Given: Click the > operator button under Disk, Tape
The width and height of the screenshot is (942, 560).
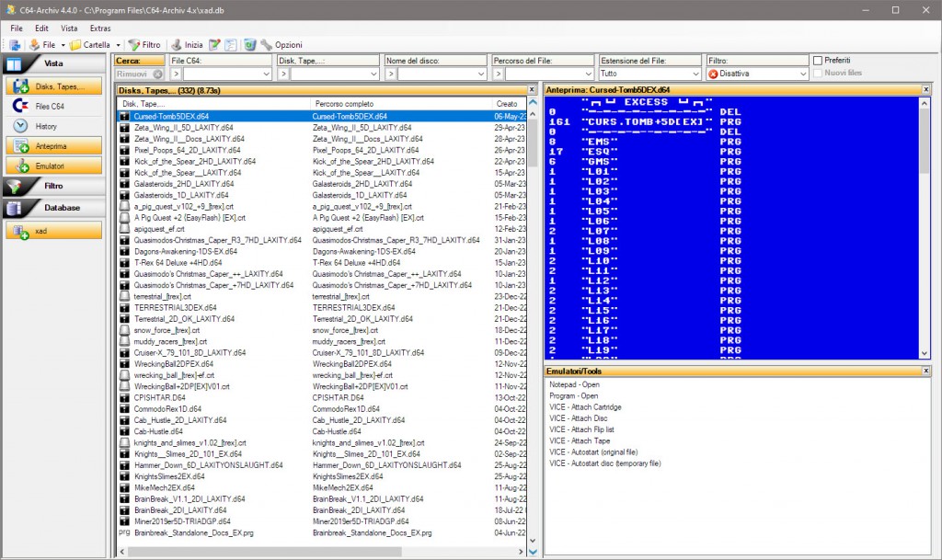Looking at the screenshot, I should pos(283,74).
